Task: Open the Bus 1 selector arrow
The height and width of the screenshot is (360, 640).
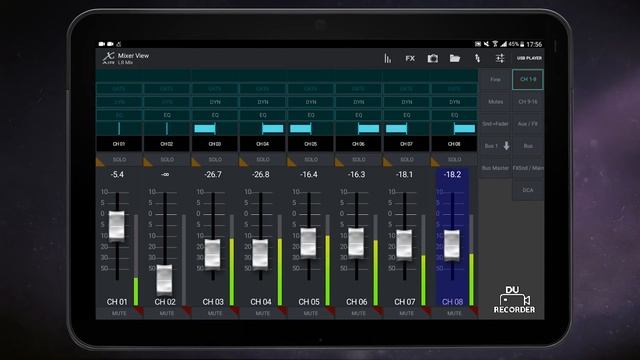Action: [506, 146]
